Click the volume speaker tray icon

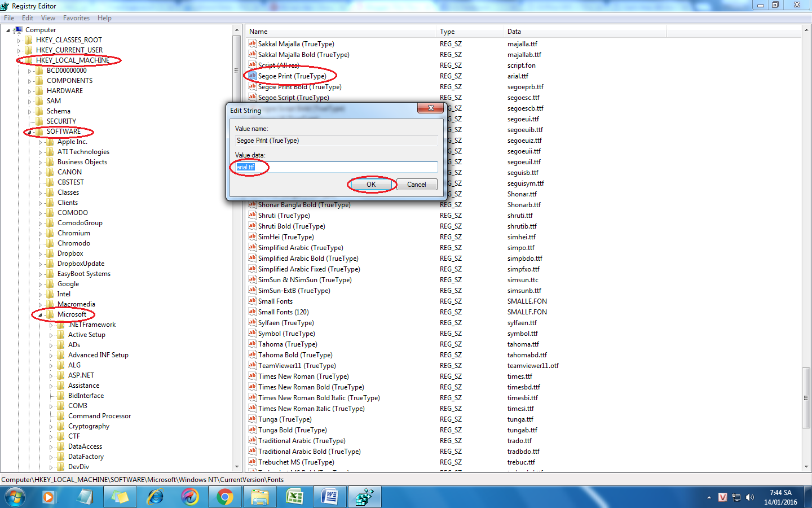(750, 497)
